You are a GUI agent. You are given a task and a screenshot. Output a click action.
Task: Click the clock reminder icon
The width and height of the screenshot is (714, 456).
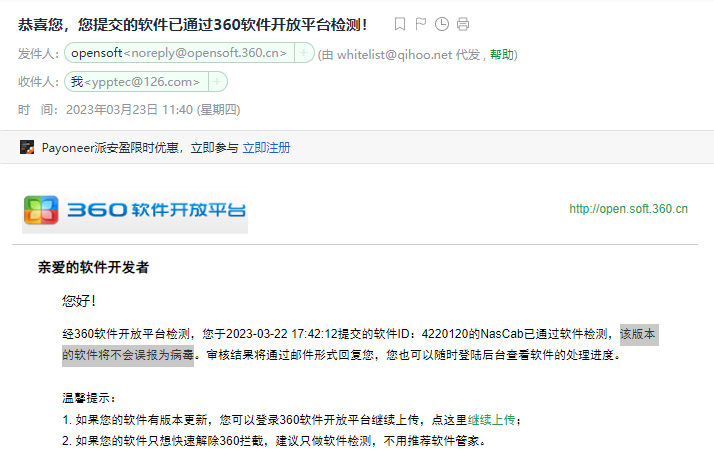pyautogui.click(x=442, y=23)
